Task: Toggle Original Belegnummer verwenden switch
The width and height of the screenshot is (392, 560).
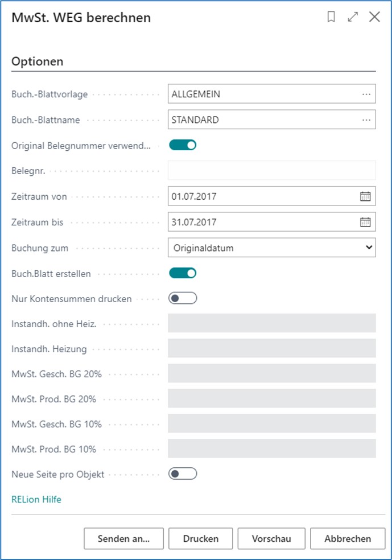Action: pos(183,145)
